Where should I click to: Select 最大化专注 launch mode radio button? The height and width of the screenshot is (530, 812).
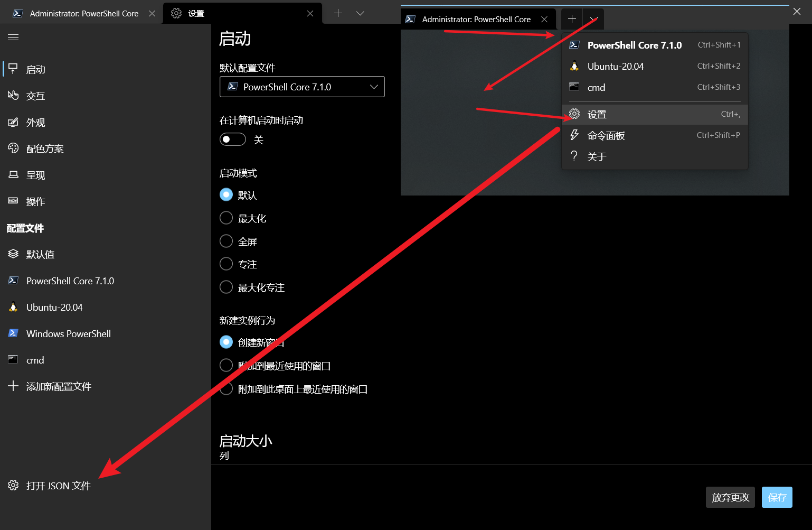[x=226, y=287]
